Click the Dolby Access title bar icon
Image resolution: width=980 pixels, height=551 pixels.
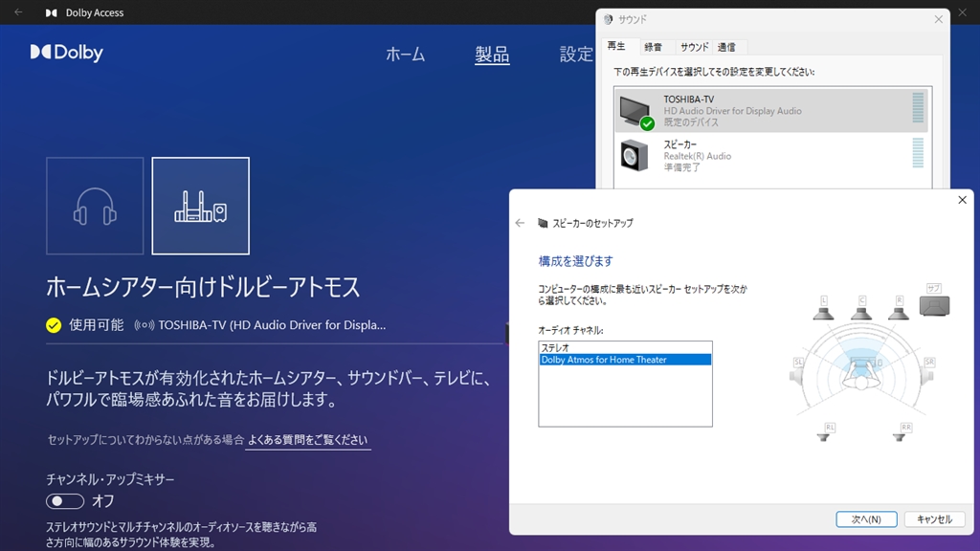[x=52, y=12]
